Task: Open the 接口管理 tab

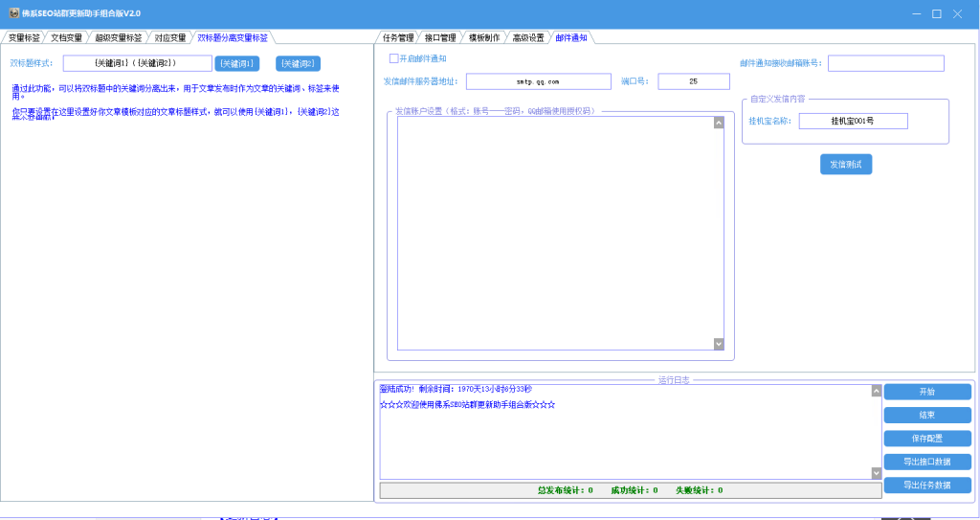Action: pos(440,37)
